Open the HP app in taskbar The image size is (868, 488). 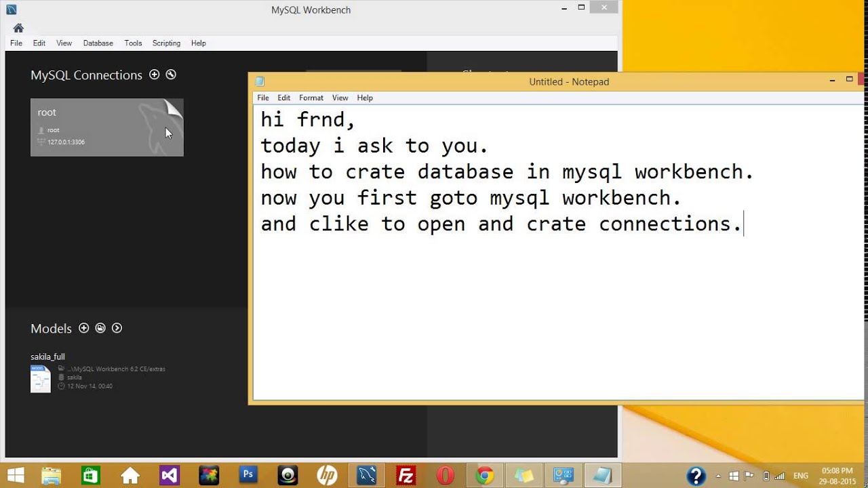(327, 475)
